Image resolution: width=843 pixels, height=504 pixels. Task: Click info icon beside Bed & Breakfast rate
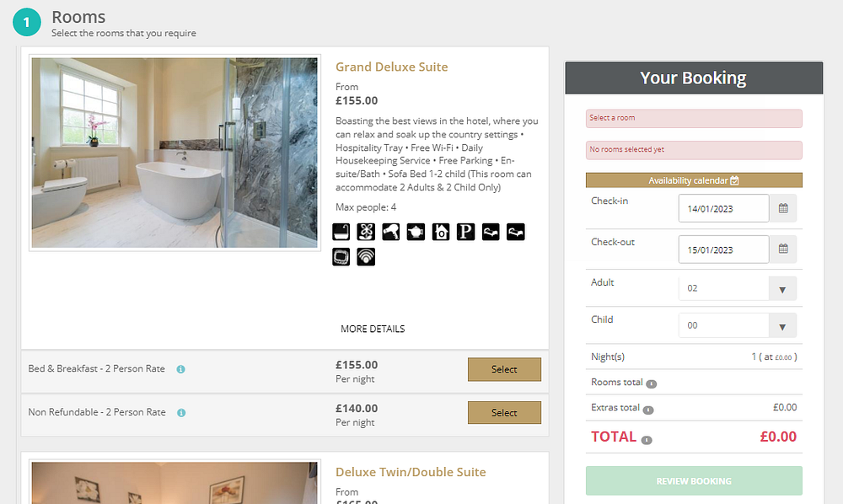tap(181, 369)
